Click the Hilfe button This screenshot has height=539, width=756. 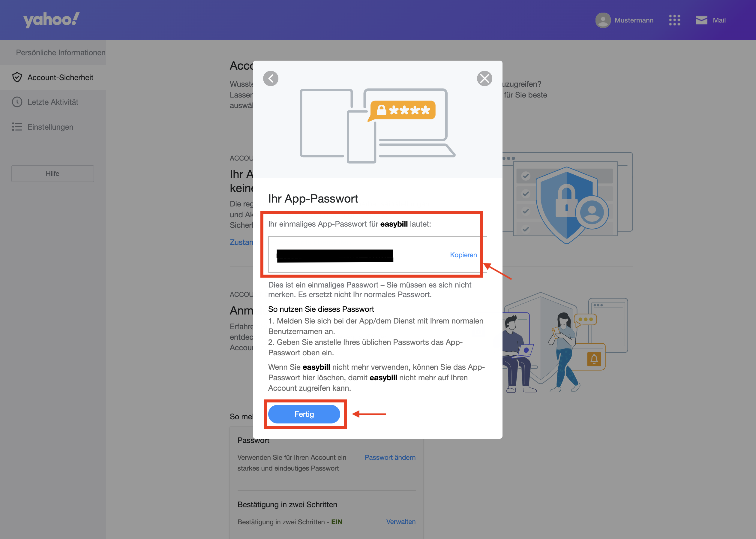coord(52,173)
